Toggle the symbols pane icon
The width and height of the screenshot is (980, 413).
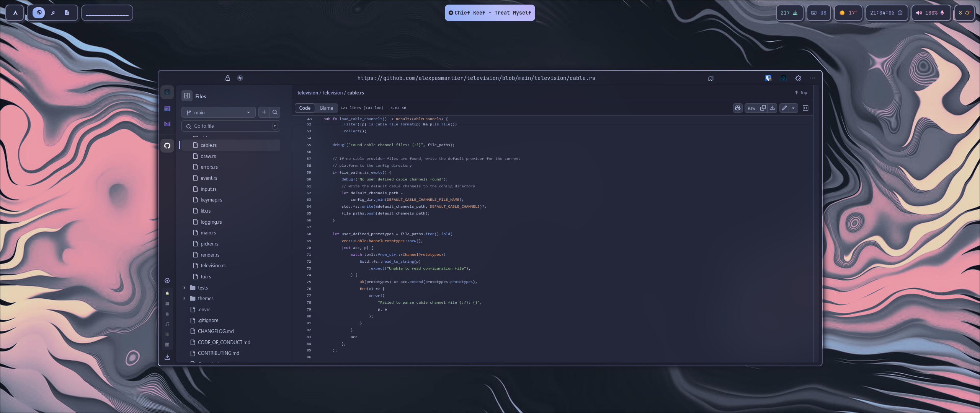tap(805, 108)
